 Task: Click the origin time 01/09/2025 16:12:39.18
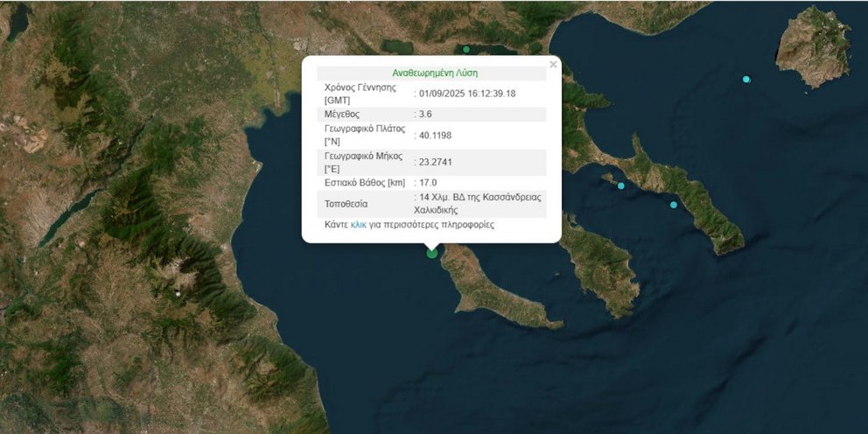point(465,94)
